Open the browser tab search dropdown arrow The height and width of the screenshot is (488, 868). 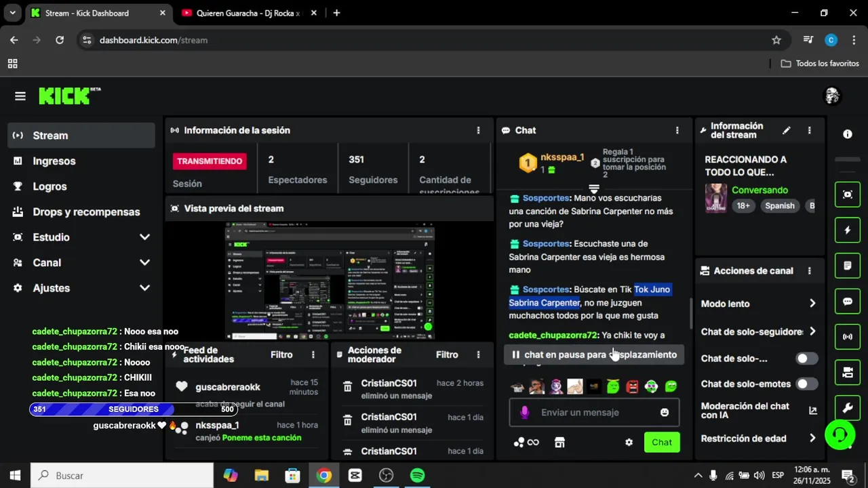click(12, 13)
